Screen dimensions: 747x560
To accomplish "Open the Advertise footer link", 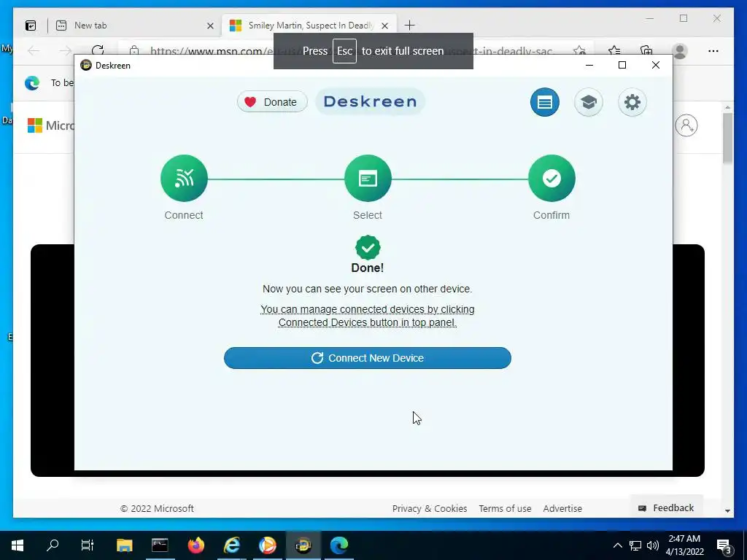I will point(562,508).
